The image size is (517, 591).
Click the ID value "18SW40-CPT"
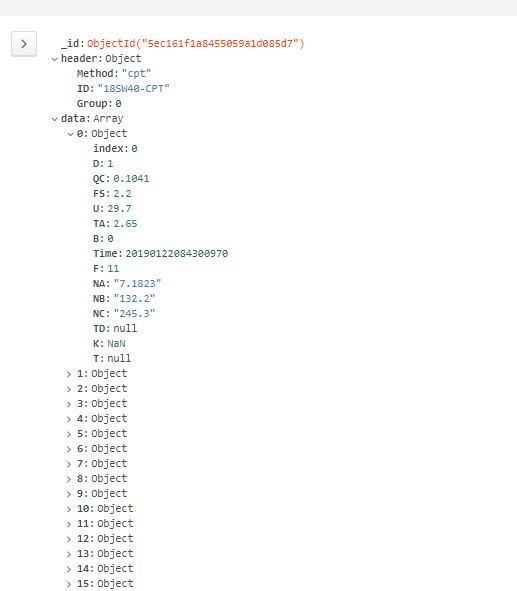(133, 89)
